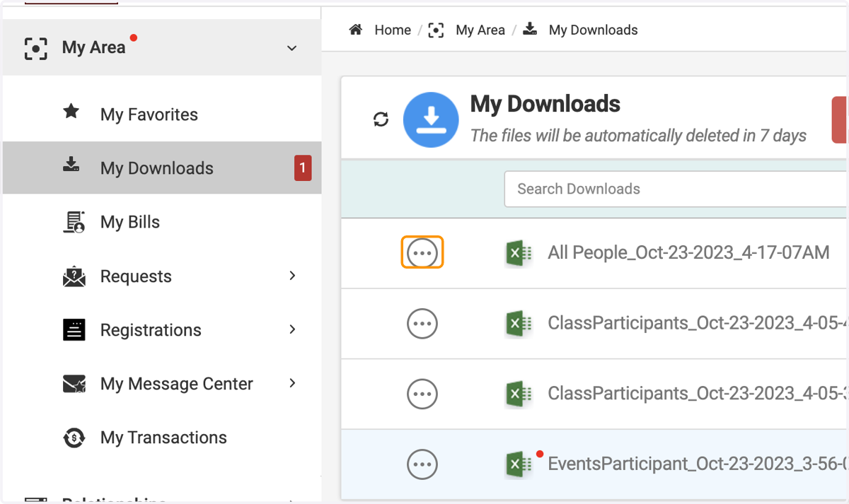Click the Registrations list icon
The image size is (849, 504).
pyautogui.click(x=74, y=330)
